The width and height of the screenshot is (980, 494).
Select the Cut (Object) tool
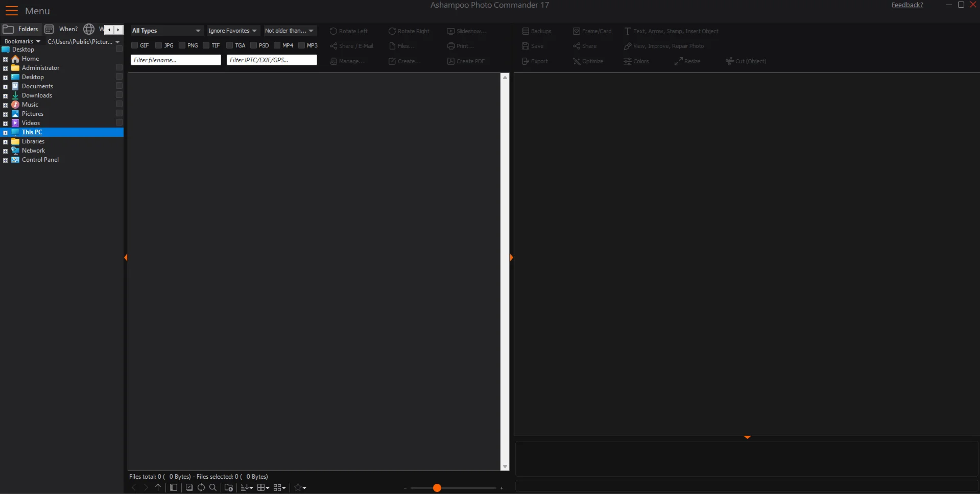(x=746, y=61)
